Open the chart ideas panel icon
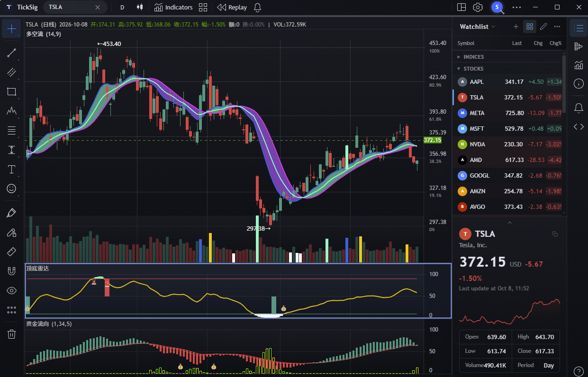 (x=579, y=65)
